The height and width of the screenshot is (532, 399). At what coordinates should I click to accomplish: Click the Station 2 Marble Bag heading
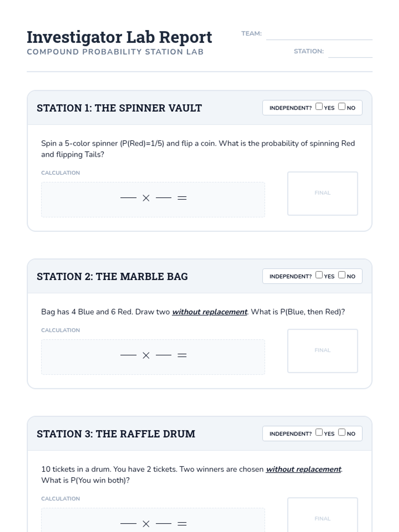(112, 277)
